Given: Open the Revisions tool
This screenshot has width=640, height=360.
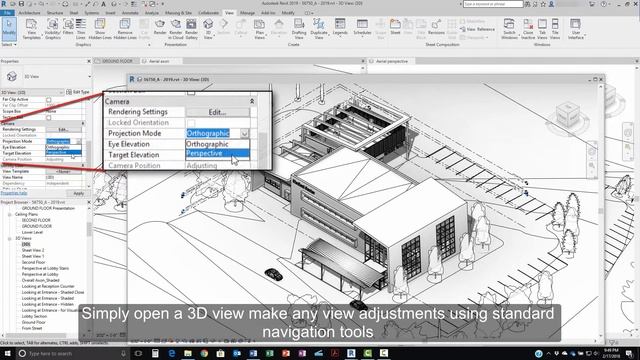Looking at the screenshot, I should (436, 27).
